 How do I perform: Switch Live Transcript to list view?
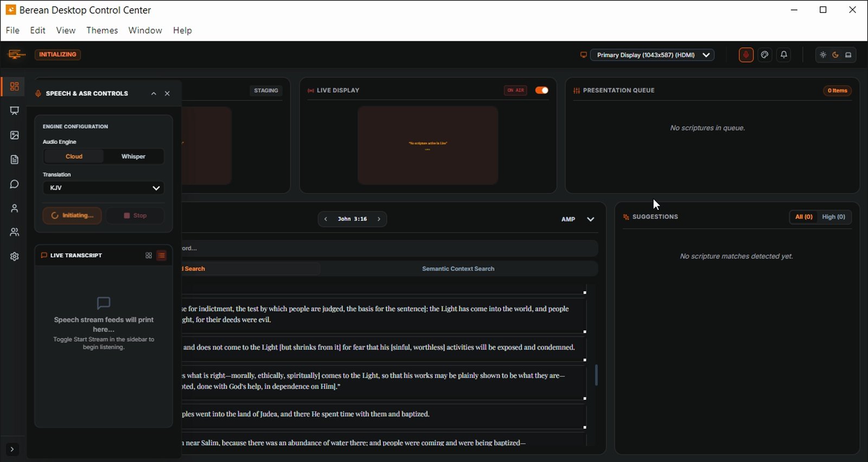(x=162, y=255)
